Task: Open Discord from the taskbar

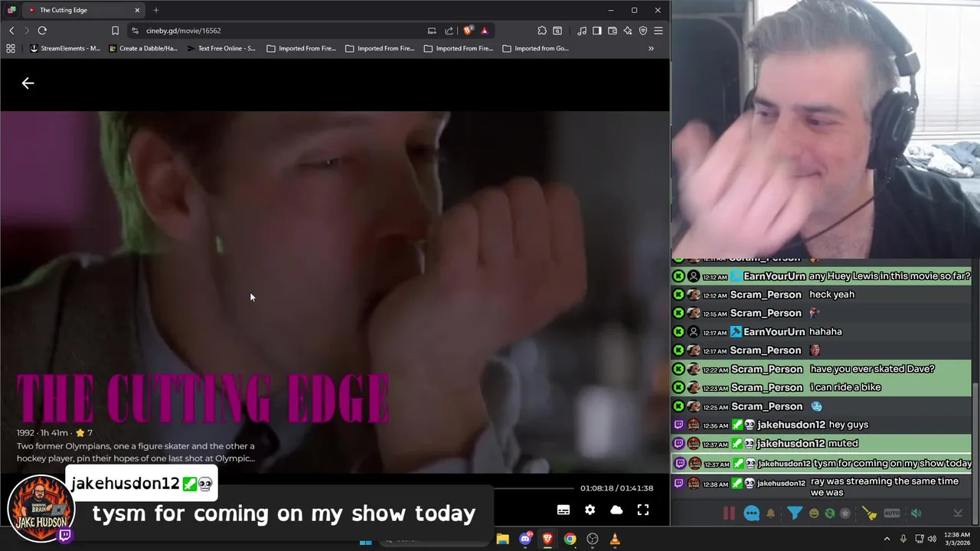Action: point(525,540)
